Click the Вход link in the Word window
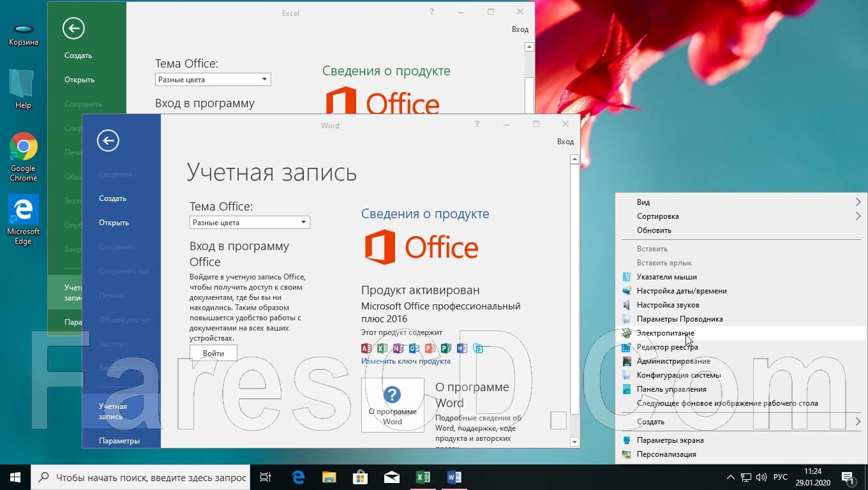The width and height of the screenshot is (868, 490). [x=565, y=142]
